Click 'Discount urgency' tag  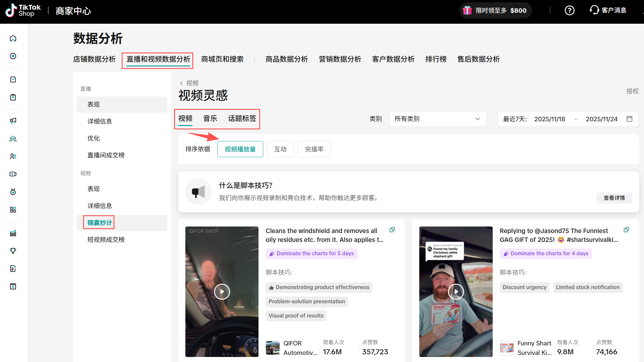click(524, 288)
